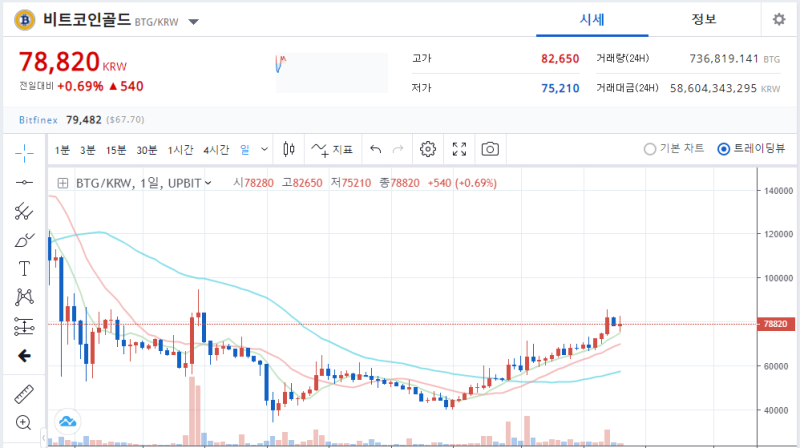The width and height of the screenshot is (800, 448).
Task: Select the horizontal line drawing tool
Action: [24, 182]
